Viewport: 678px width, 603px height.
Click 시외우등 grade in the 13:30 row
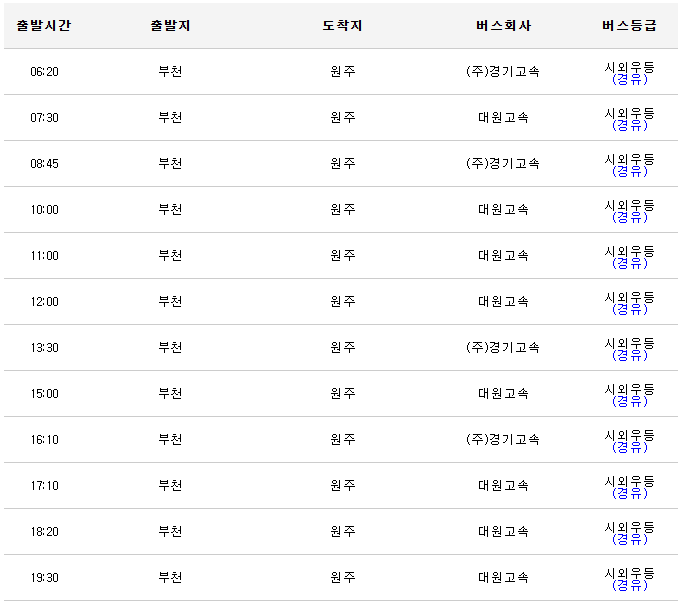pos(630,344)
